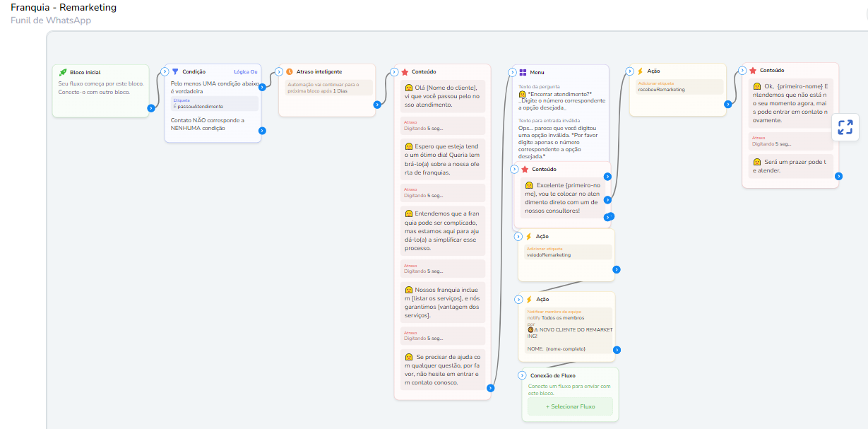Click the fullscreen expand icon
868x429 pixels.
(x=845, y=127)
